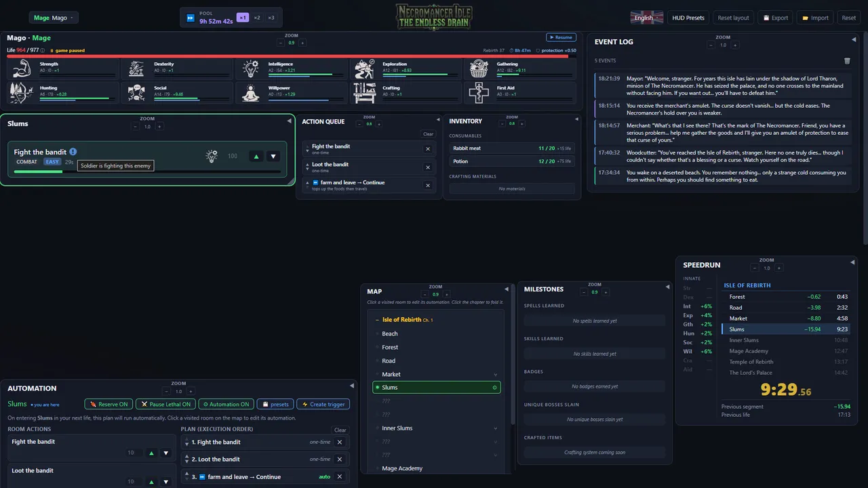The height and width of the screenshot is (488, 868).
Task: Toggle the Automation ON setting
Action: tap(226, 404)
